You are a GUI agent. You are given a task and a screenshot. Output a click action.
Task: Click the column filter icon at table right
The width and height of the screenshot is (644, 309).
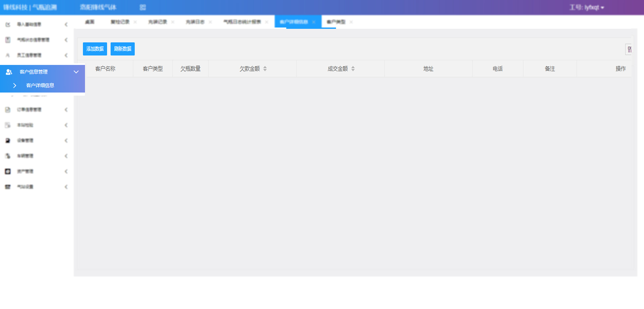629,50
